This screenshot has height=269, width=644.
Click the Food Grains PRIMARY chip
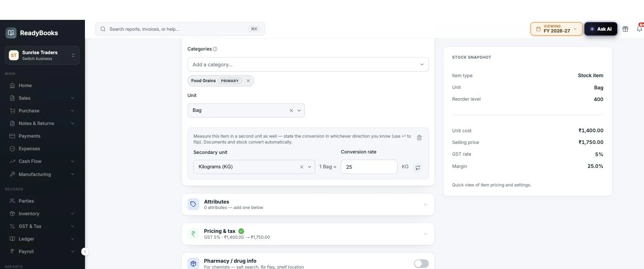(x=221, y=81)
